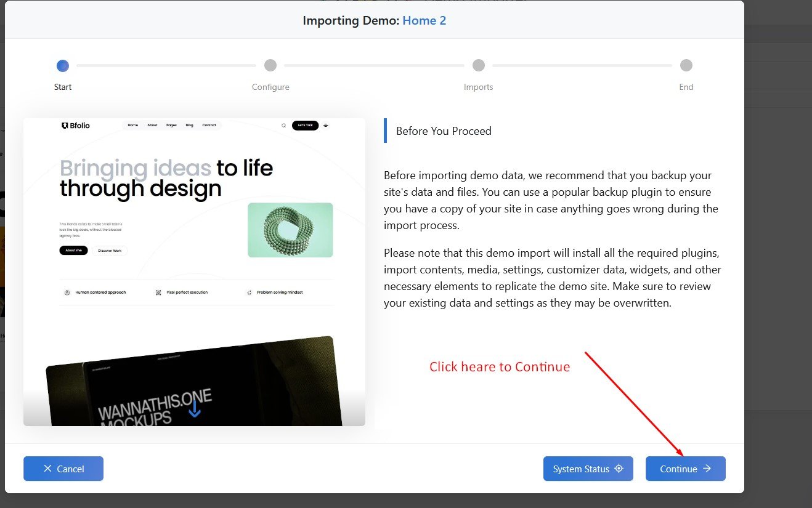
Task: Click the X icon on Cancel
Action: tap(48, 469)
